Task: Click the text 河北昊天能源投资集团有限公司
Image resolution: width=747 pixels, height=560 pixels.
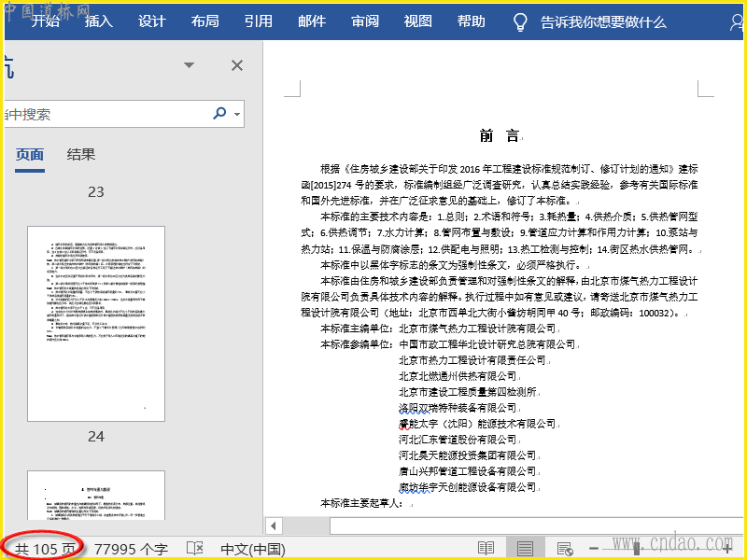Action: tap(468, 455)
